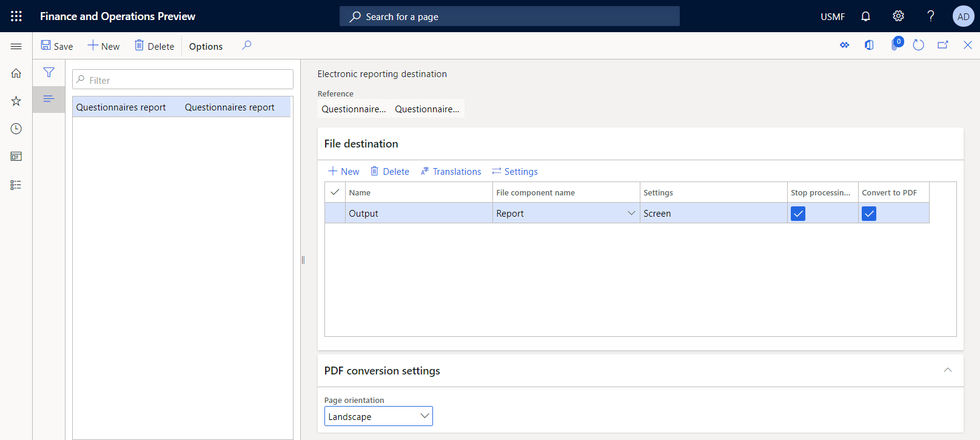Open the USMF company picker
This screenshot has width=980, height=440.
pyautogui.click(x=833, y=16)
